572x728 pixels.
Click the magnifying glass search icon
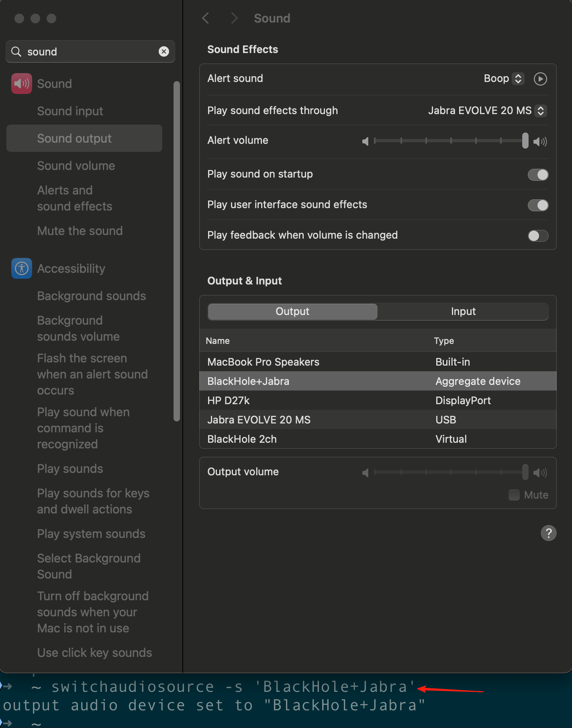coord(16,51)
